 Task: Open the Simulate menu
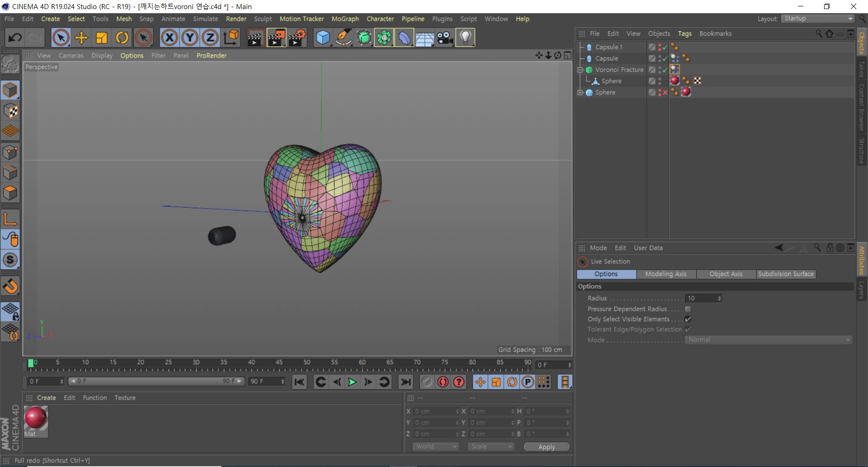click(x=205, y=19)
